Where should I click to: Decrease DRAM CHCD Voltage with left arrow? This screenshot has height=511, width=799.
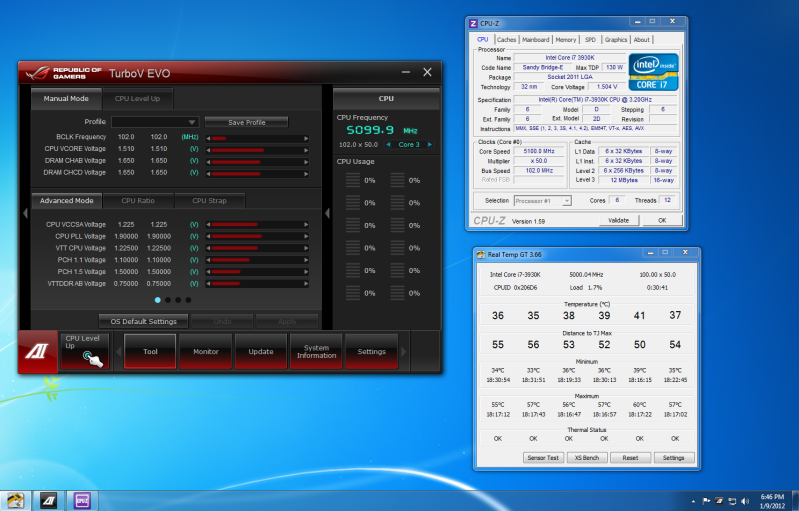[x=208, y=174]
